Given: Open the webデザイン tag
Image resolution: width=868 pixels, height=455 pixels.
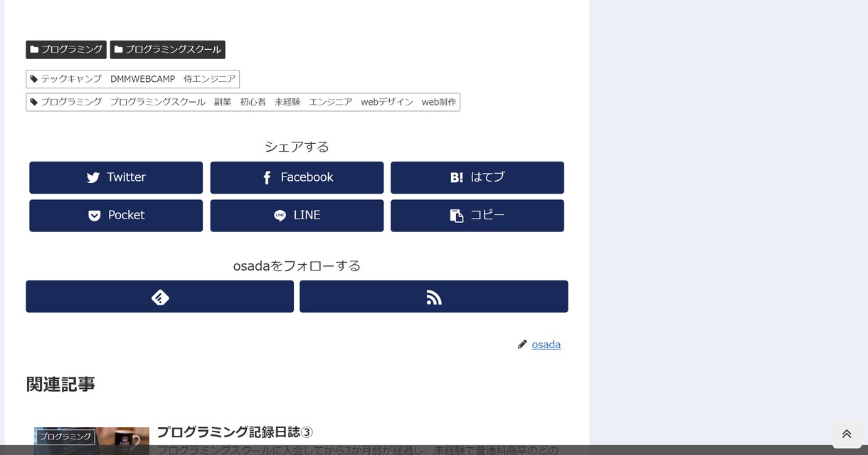Looking at the screenshot, I should coord(387,102).
